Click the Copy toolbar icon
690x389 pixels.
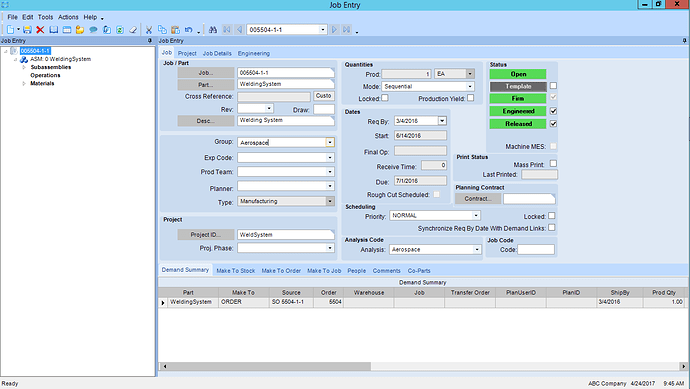click(162, 29)
